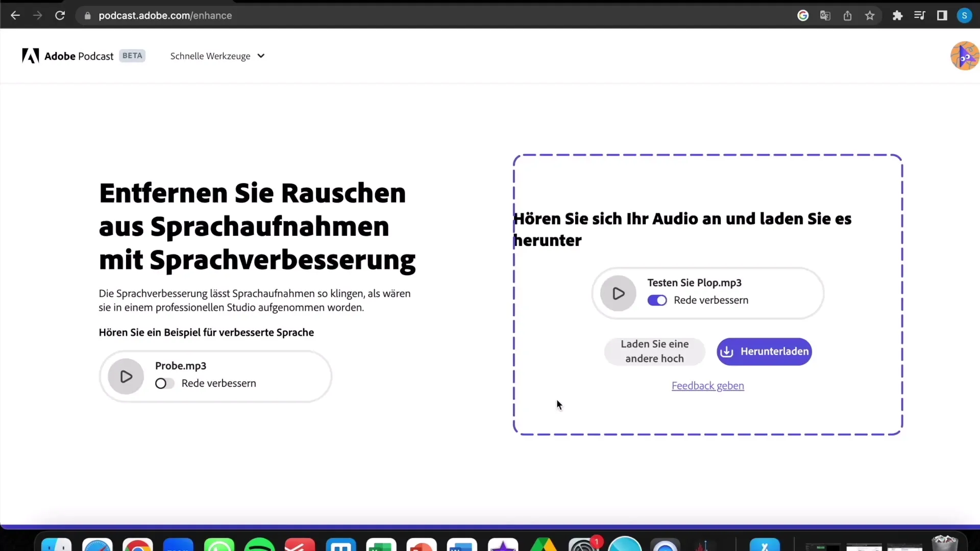Click the browser bookmark star icon
The height and width of the screenshot is (551, 980).
coord(871,15)
